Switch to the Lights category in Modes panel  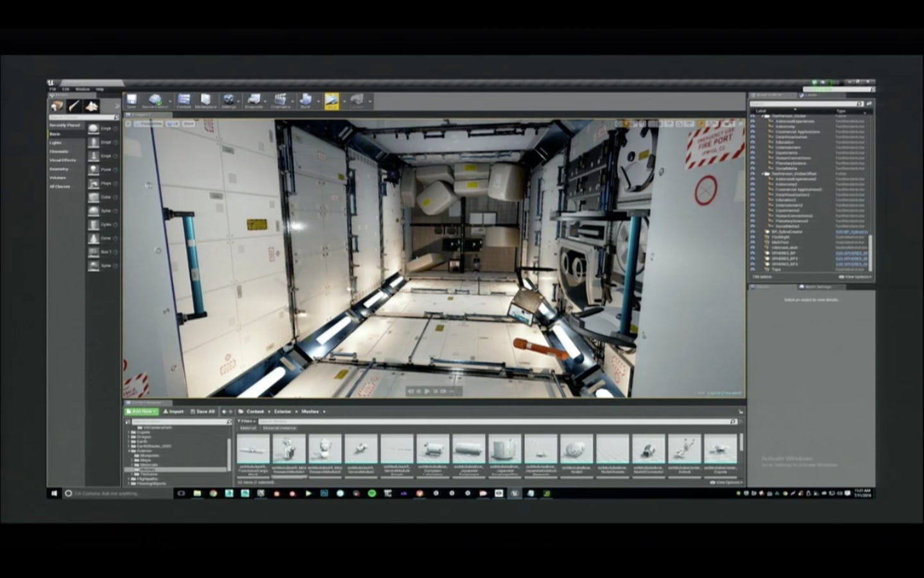[x=55, y=142]
